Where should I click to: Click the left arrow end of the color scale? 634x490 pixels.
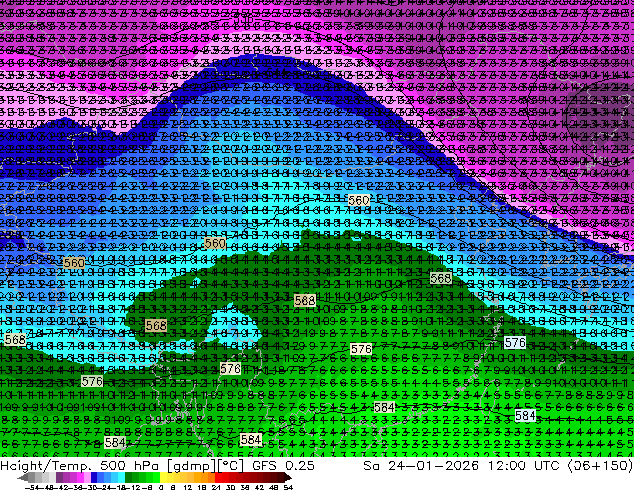click(x=23, y=478)
